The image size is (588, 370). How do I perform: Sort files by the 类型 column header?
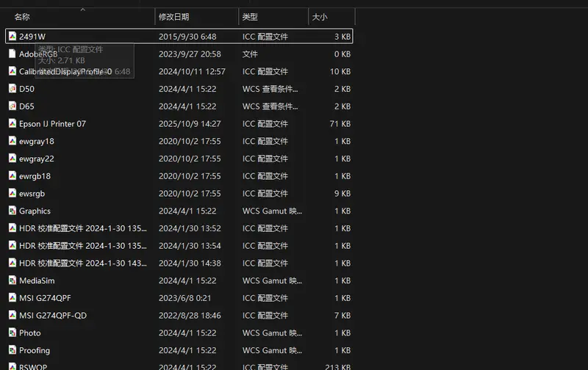[x=250, y=17]
